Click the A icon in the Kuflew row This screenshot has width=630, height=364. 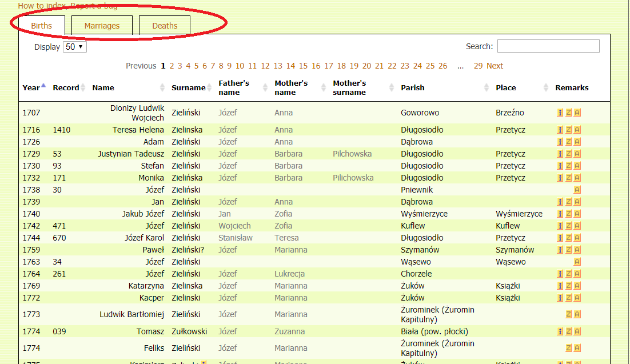[577, 226]
